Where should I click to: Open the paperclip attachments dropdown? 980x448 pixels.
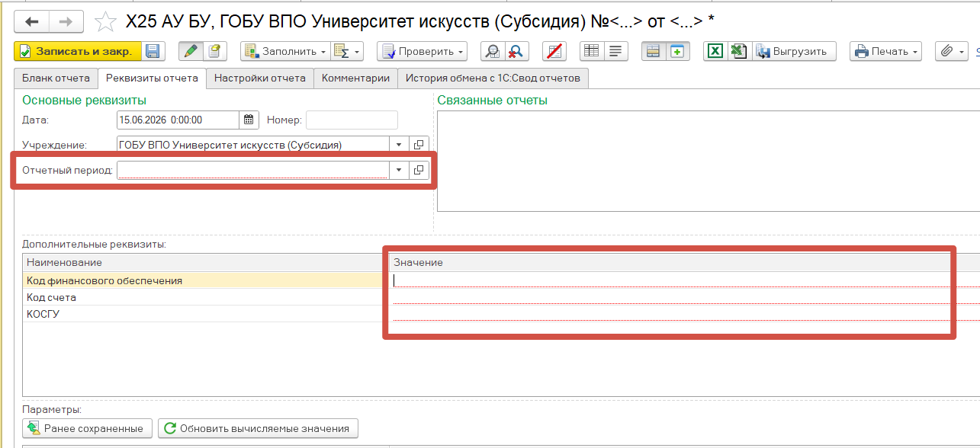952,51
